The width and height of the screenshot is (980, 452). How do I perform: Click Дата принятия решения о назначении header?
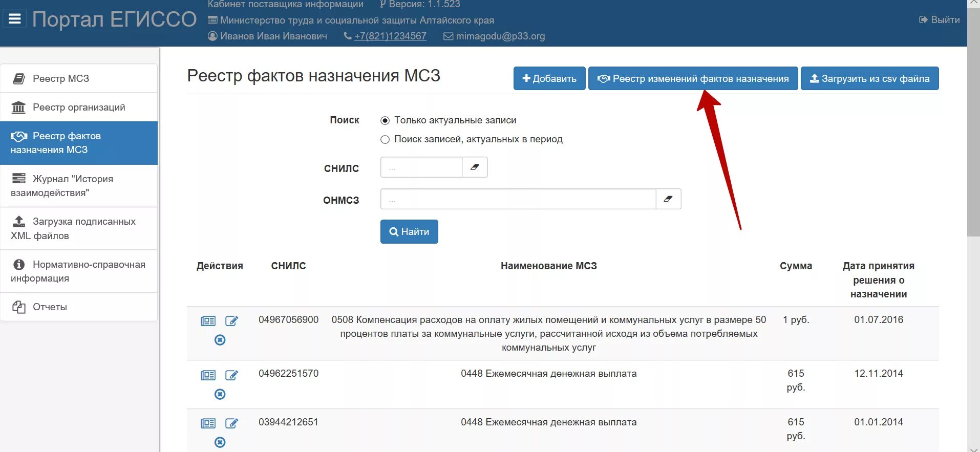[879, 280]
